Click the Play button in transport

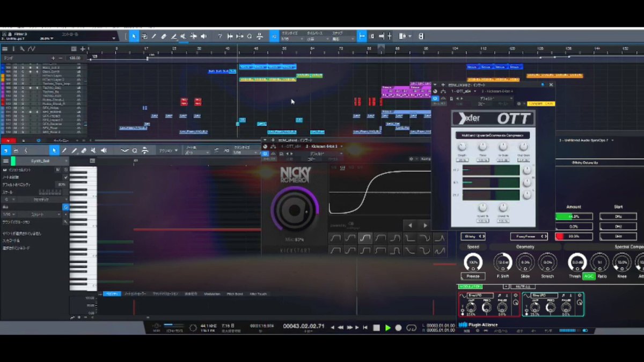(387, 327)
